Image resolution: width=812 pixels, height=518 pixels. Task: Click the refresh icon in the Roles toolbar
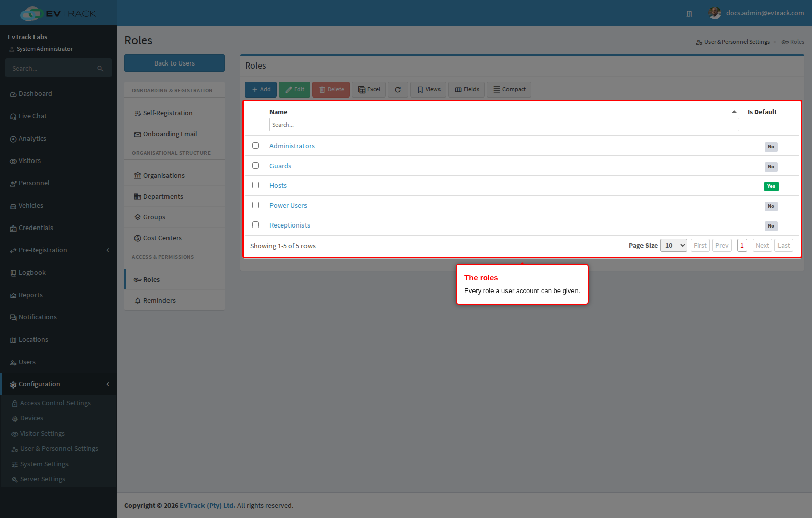tap(398, 90)
